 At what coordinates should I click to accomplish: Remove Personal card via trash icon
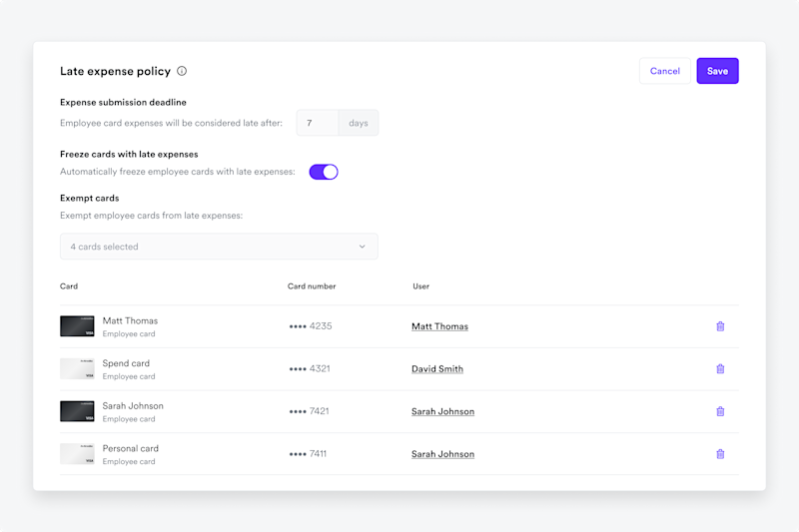[720, 454]
